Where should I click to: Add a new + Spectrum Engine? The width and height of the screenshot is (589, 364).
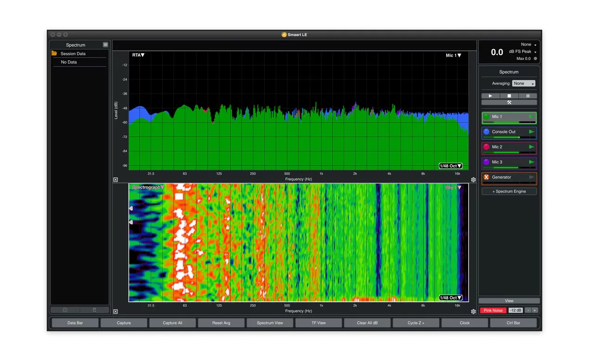click(509, 192)
